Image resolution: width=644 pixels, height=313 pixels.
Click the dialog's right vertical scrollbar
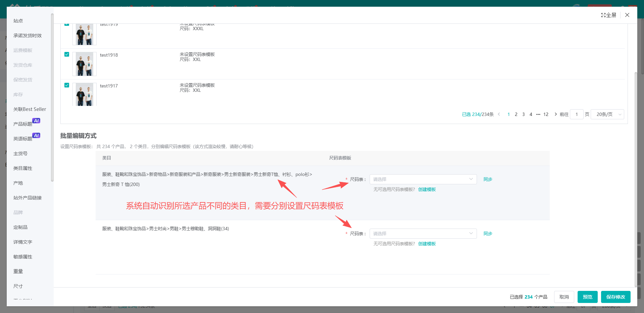click(x=635, y=179)
